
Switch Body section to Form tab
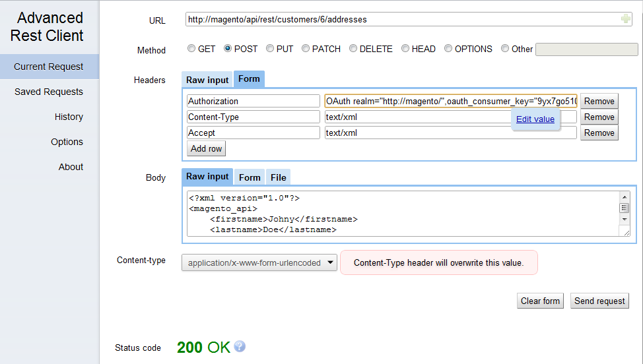pyautogui.click(x=250, y=177)
